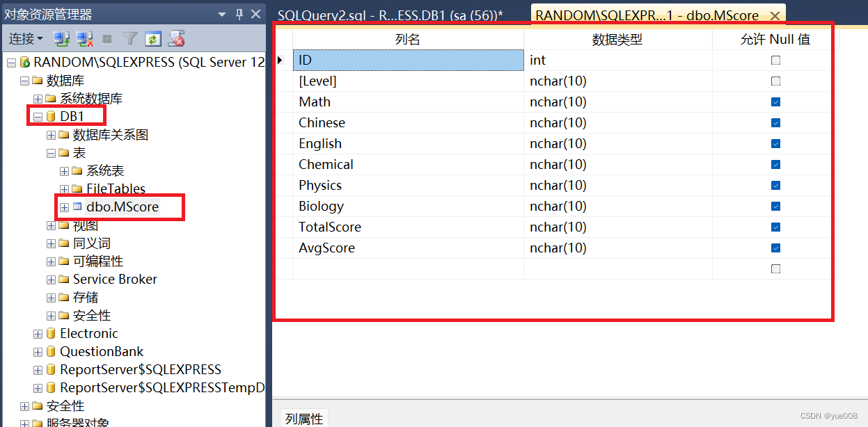This screenshot has height=427, width=868.
Task: Click the 可编程性 folder icon
Action: 64,261
